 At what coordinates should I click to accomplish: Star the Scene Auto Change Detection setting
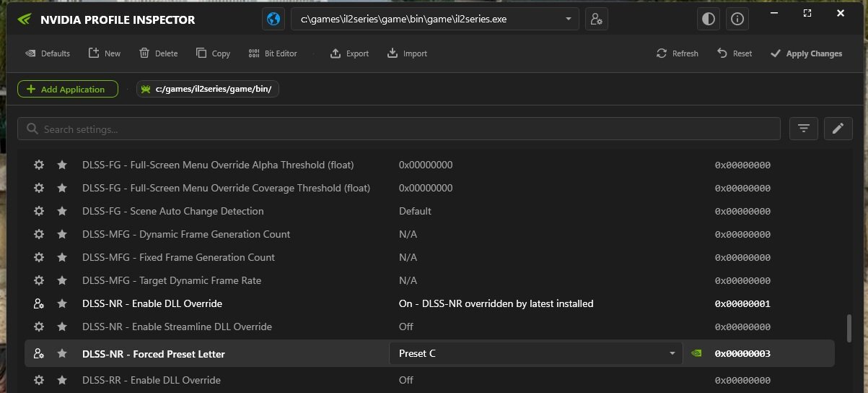pyautogui.click(x=62, y=211)
